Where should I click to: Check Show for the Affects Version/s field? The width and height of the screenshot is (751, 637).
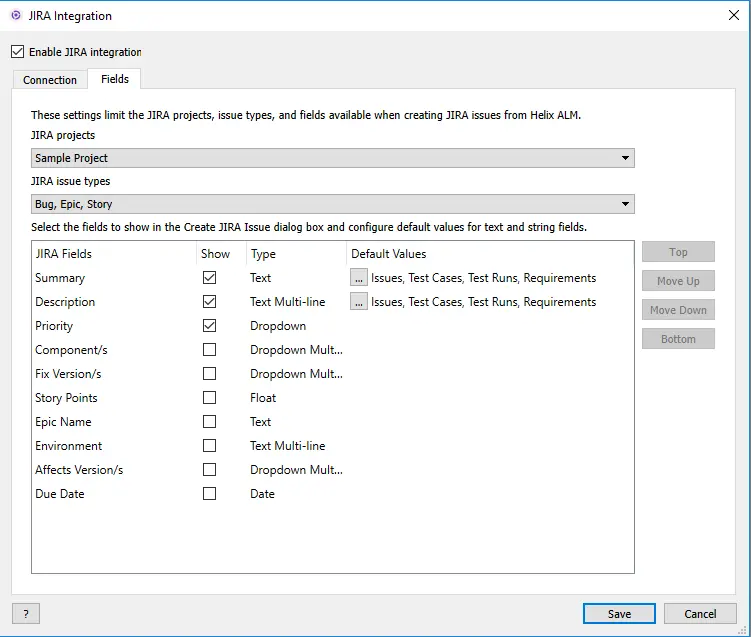click(209, 470)
